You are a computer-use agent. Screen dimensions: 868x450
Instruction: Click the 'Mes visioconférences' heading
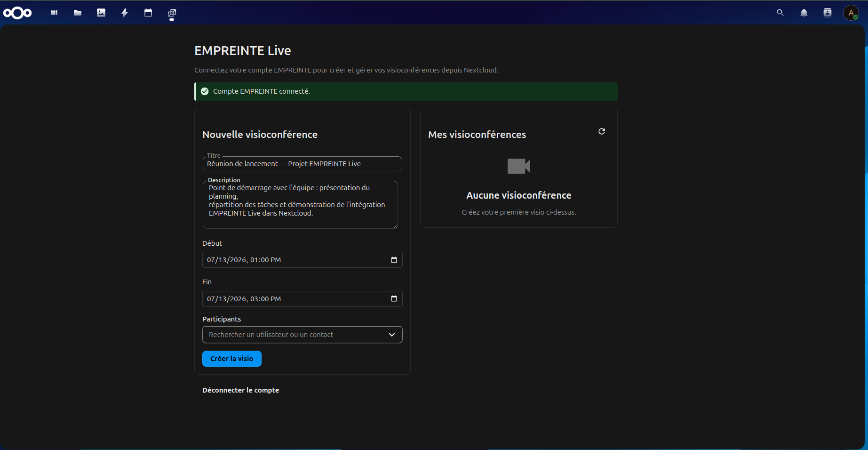tap(477, 135)
